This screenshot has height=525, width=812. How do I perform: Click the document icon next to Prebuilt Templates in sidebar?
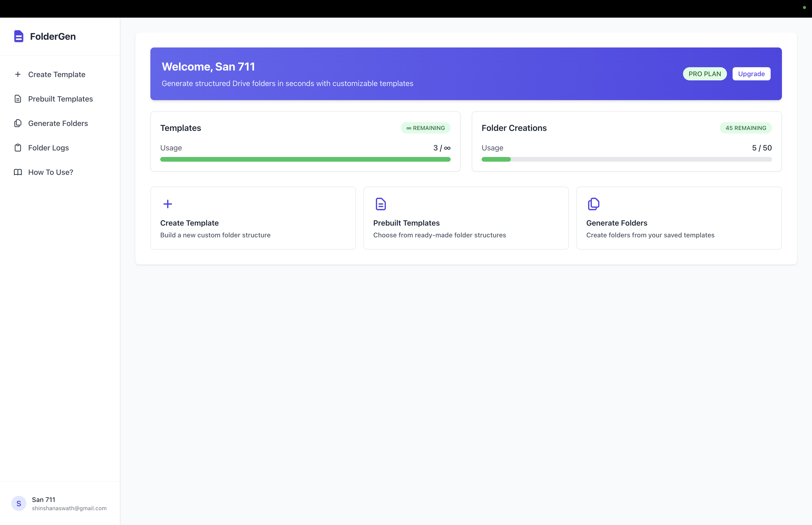pyautogui.click(x=18, y=99)
